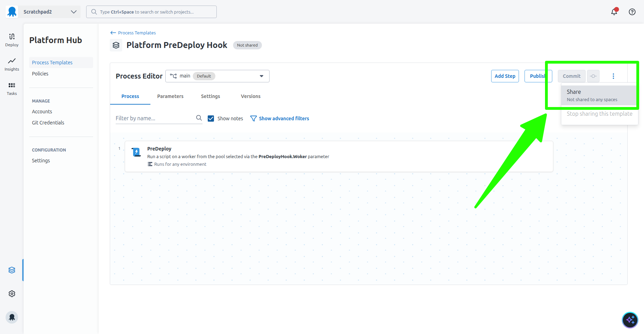Screen dimensions: 644x334
Task: Open the help question mark icon
Action: tap(632, 12)
